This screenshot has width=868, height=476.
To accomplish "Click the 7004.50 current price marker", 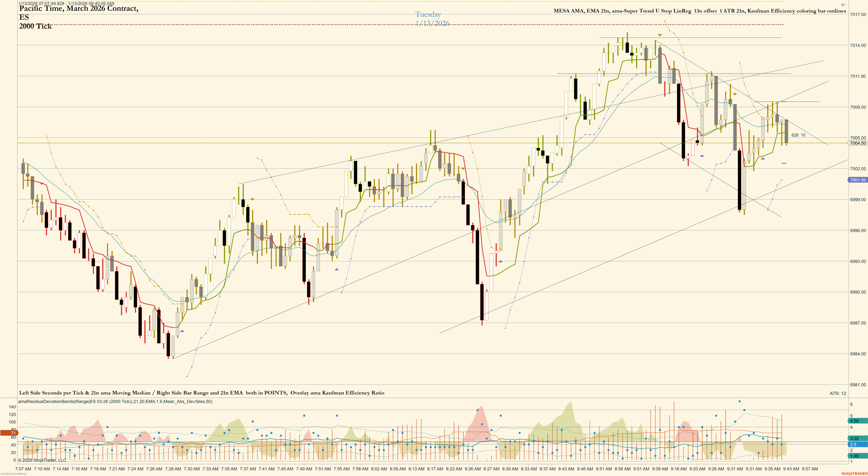I will (858, 143).
